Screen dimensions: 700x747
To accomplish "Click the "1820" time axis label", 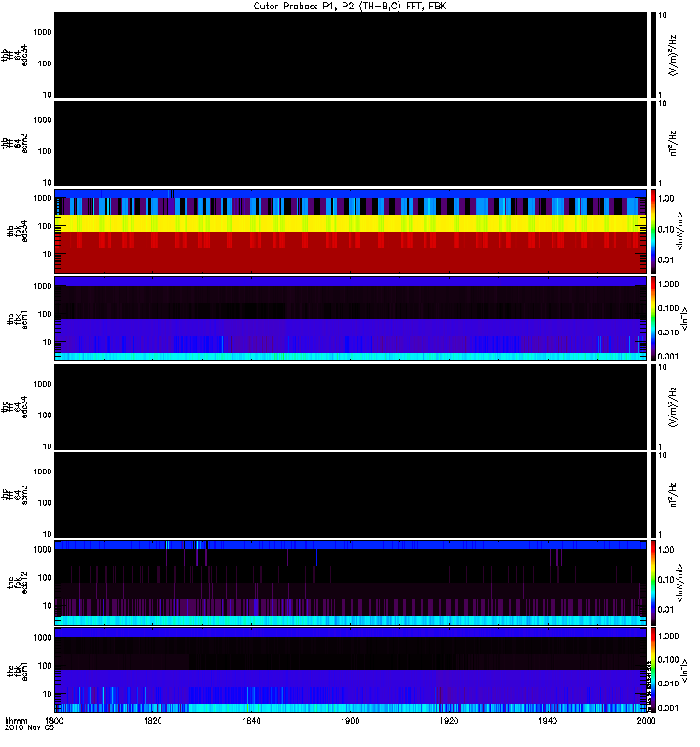I will coord(153,720).
